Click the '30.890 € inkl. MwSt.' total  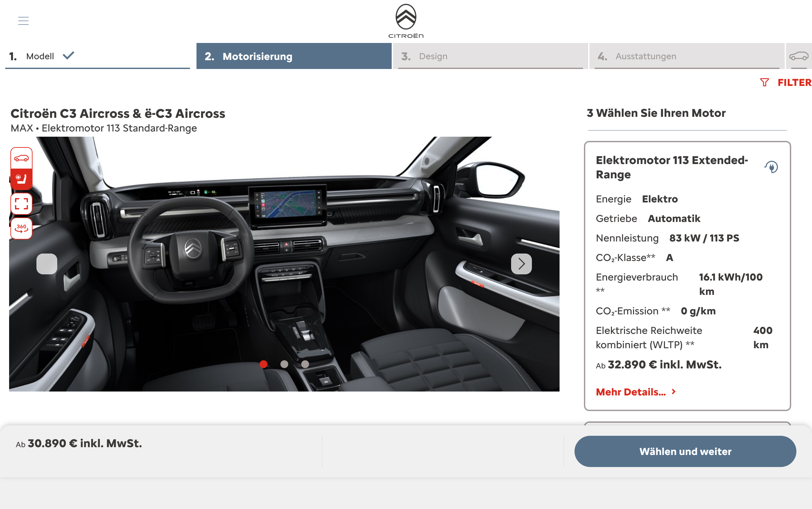(x=85, y=443)
